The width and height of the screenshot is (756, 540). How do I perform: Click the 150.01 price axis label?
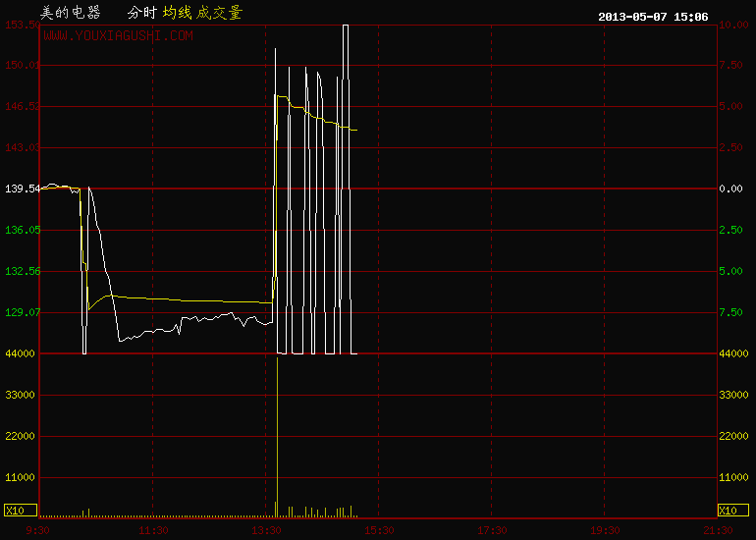(x=23, y=65)
